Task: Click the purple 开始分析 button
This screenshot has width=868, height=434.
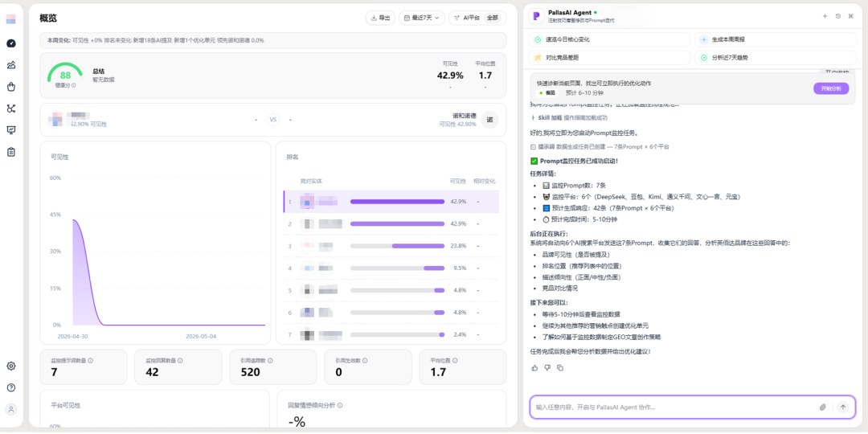Action: pyautogui.click(x=831, y=88)
